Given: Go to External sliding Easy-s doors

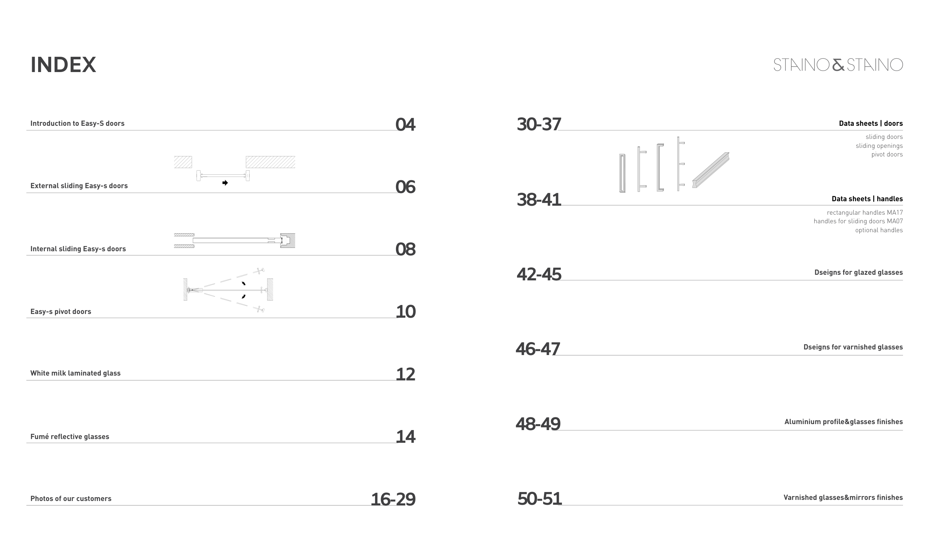Looking at the screenshot, I should tap(79, 186).
